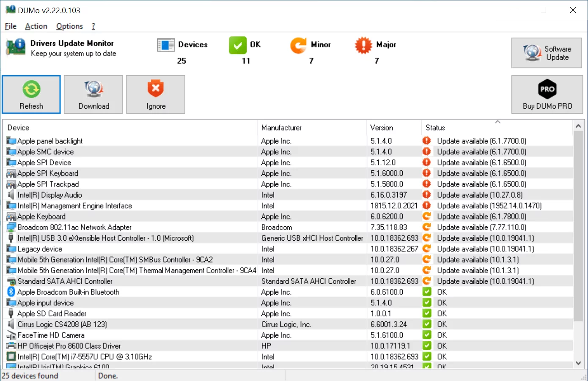Click version 1815.12.0.2021 cell
588x381 pixels.
[394, 206]
